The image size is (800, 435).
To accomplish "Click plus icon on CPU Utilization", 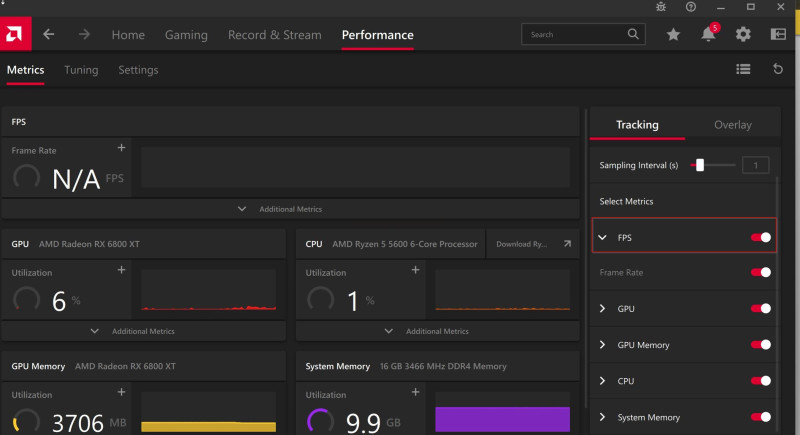I will click(415, 270).
